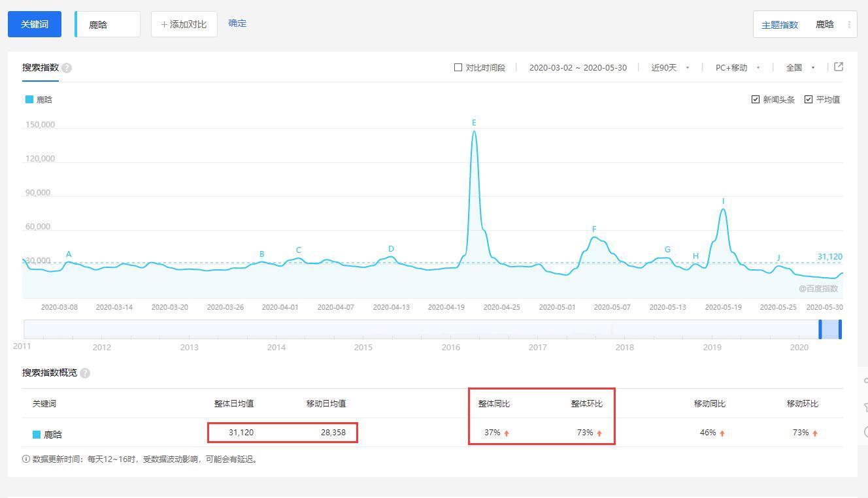Click 鹿晗 keyword in overview table

tap(53, 435)
